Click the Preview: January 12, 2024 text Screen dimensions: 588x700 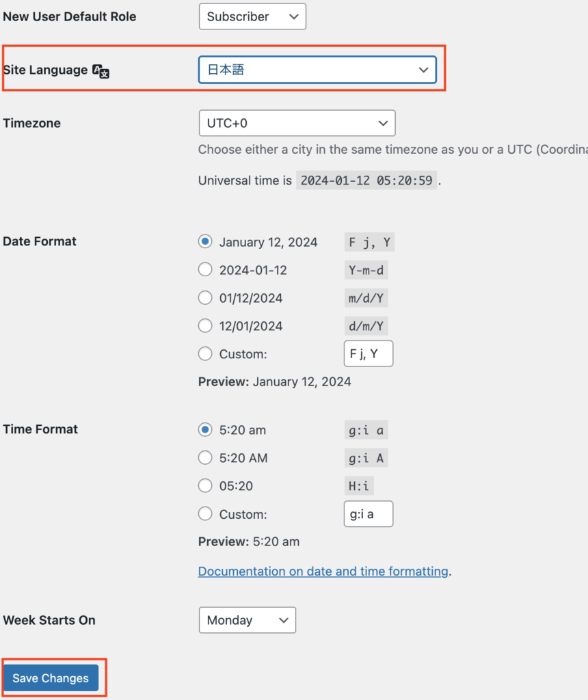tap(275, 381)
